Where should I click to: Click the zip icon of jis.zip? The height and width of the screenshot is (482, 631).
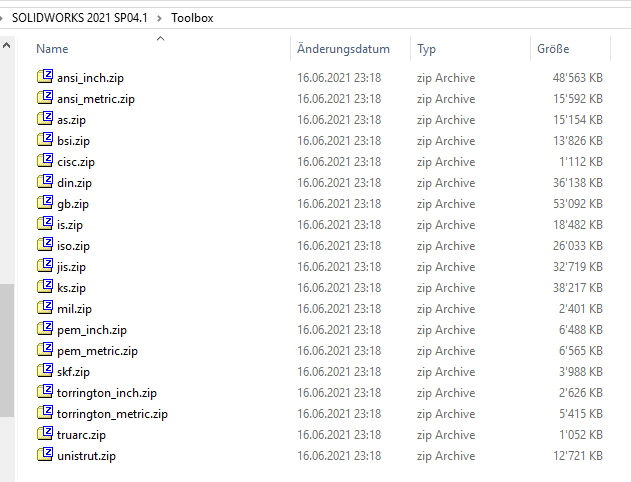[x=45, y=265]
